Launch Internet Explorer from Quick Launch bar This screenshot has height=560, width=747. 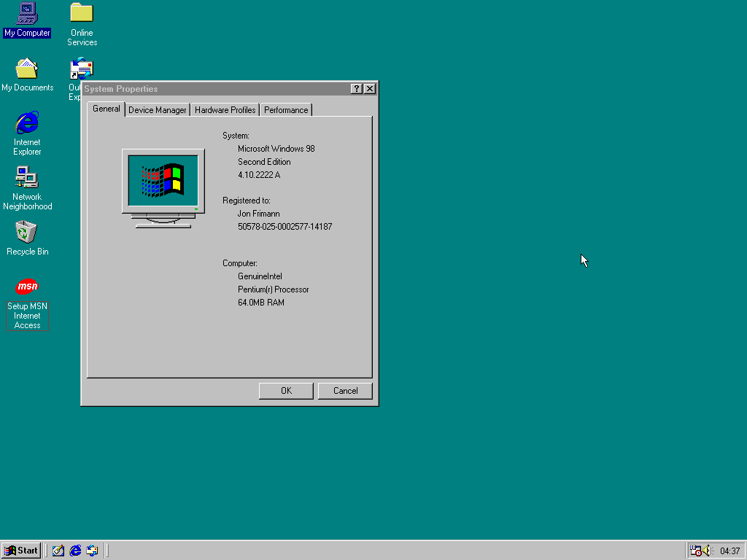coord(75,551)
